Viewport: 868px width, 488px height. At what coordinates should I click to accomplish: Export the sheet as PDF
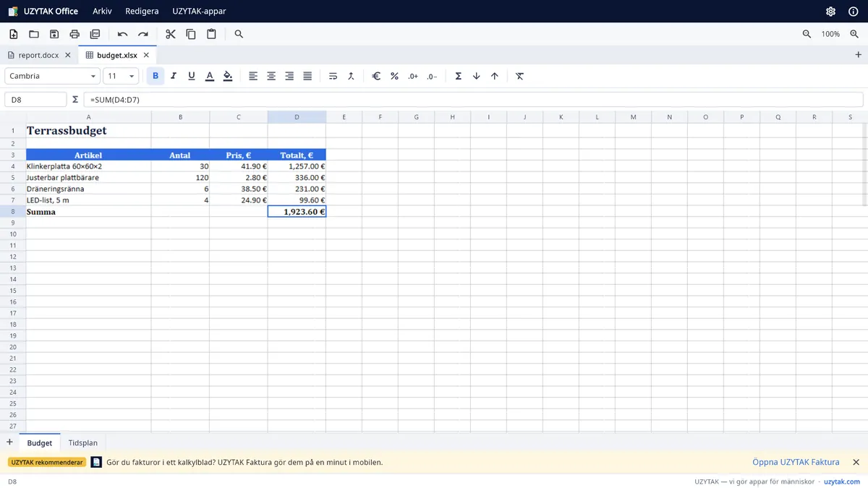(95, 34)
